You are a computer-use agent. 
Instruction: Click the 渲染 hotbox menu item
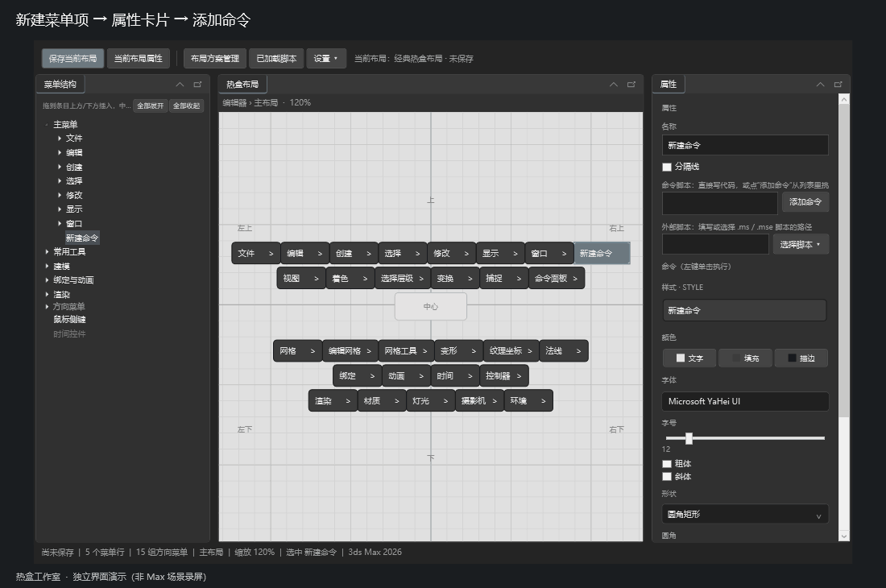coord(333,400)
